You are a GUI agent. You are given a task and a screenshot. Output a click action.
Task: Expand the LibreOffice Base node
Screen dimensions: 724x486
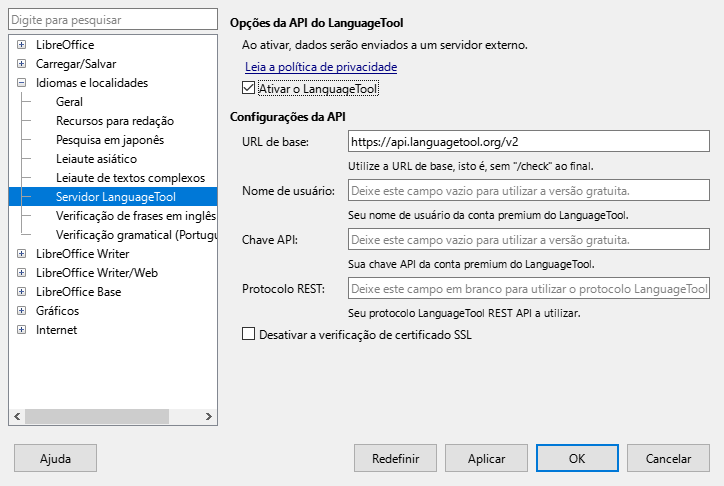pyautogui.click(x=21, y=292)
